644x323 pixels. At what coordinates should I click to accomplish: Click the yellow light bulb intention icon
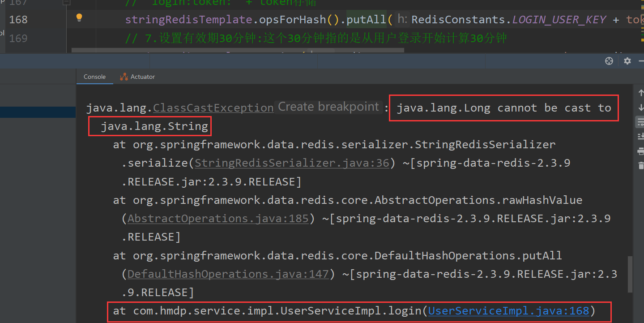(x=79, y=18)
